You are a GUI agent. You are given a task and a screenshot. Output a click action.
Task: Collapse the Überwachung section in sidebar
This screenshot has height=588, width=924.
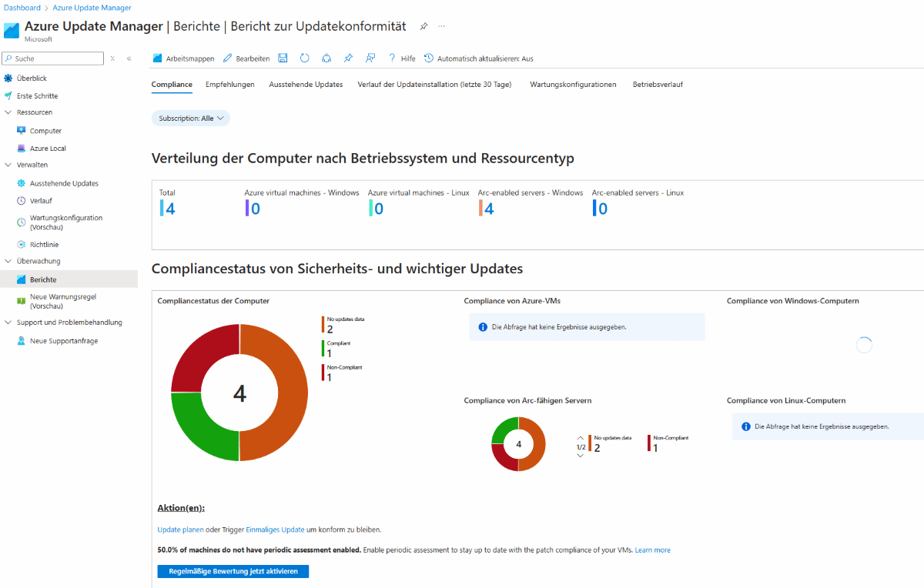(8, 261)
